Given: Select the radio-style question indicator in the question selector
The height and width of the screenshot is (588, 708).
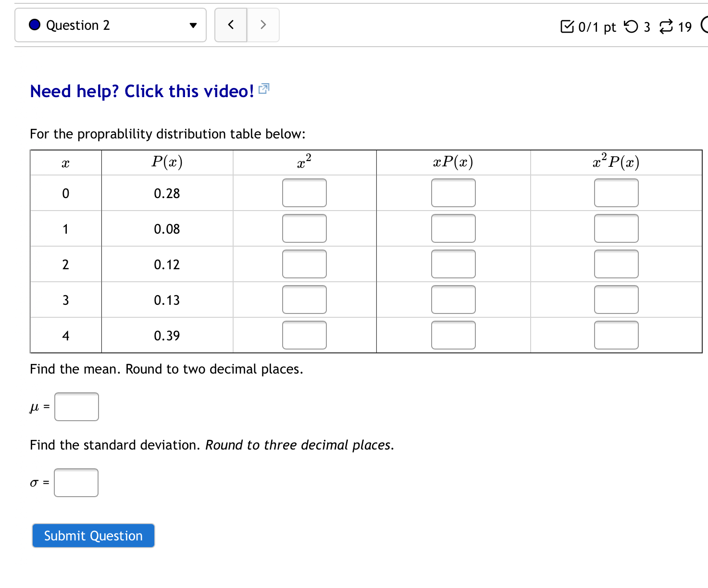Looking at the screenshot, I should click(x=34, y=25).
